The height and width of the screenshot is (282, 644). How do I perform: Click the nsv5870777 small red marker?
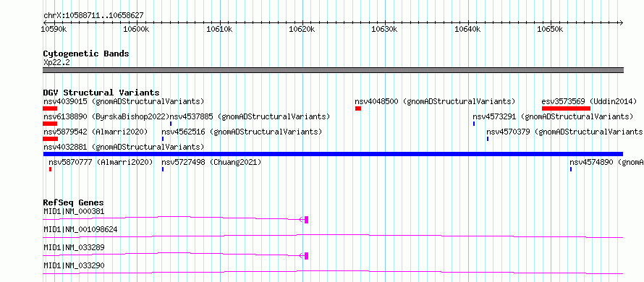50,169
